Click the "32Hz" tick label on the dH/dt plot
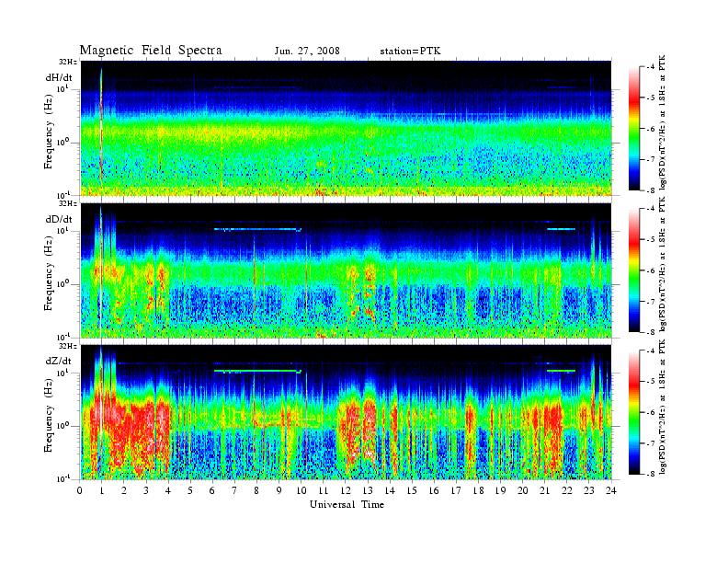The height and width of the screenshot is (563, 728). tap(67, 62)
